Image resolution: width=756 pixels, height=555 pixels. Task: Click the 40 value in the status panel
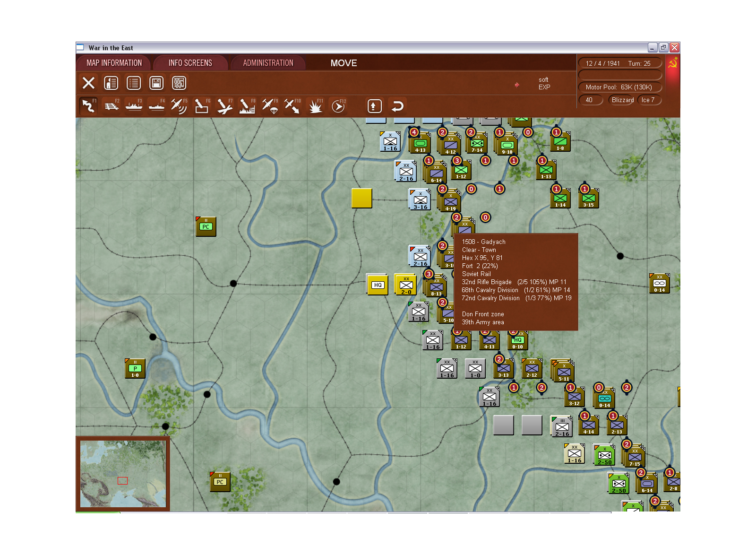591,100
